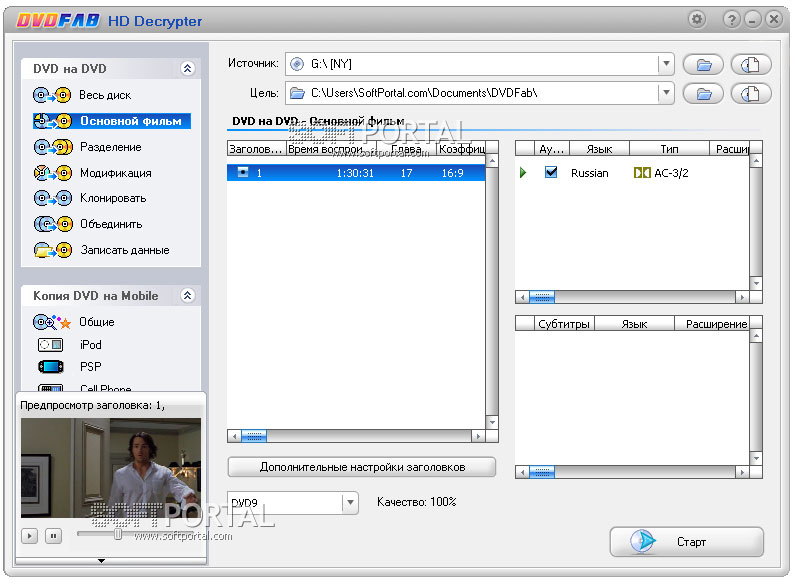Screen dimensions: 795x585
Task: Click subtitle list scroll-up arrow
Action: point(756,336)
